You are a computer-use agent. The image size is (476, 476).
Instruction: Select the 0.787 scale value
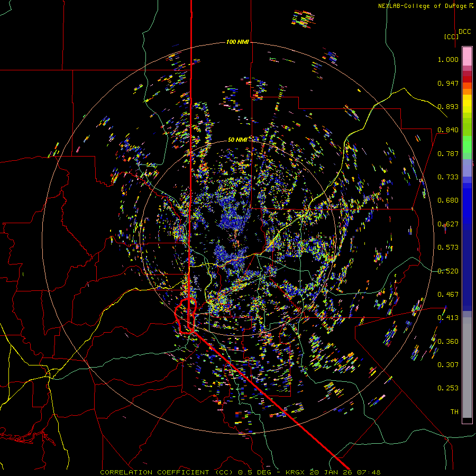[x=448, y=153]
